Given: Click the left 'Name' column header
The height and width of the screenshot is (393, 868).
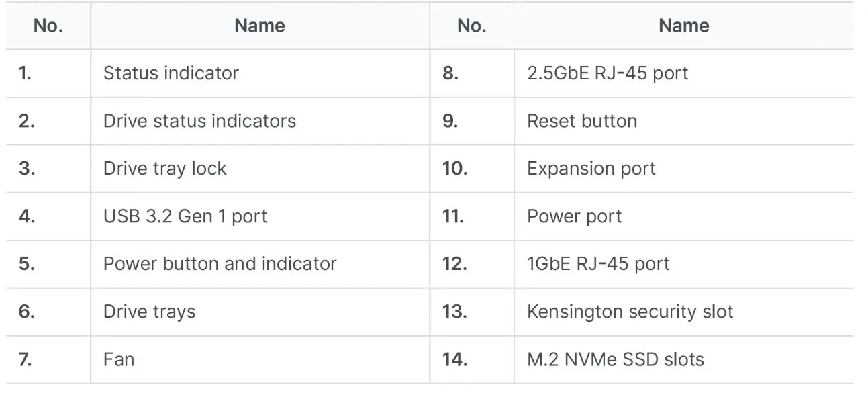Looking at the screenshot, I should click(x=260, y=26).
